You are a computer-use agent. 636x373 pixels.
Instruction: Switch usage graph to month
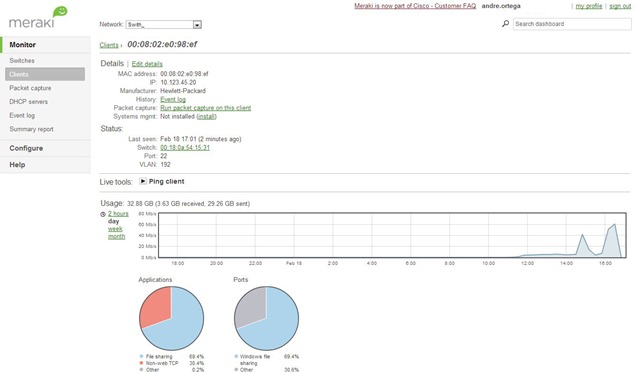click(x=116, y=237)
